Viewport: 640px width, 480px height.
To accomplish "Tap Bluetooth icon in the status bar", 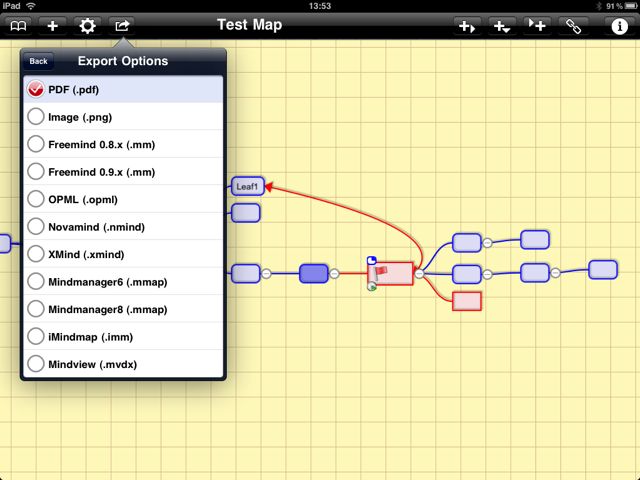I will point(599,6).
